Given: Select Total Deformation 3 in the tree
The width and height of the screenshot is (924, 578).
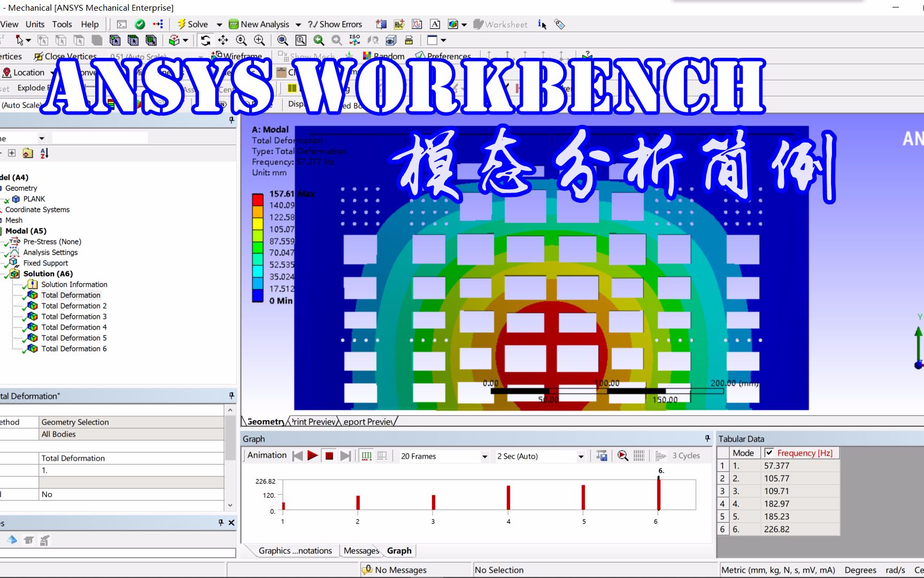Looking at the screenshot, I should pos(74,316).
